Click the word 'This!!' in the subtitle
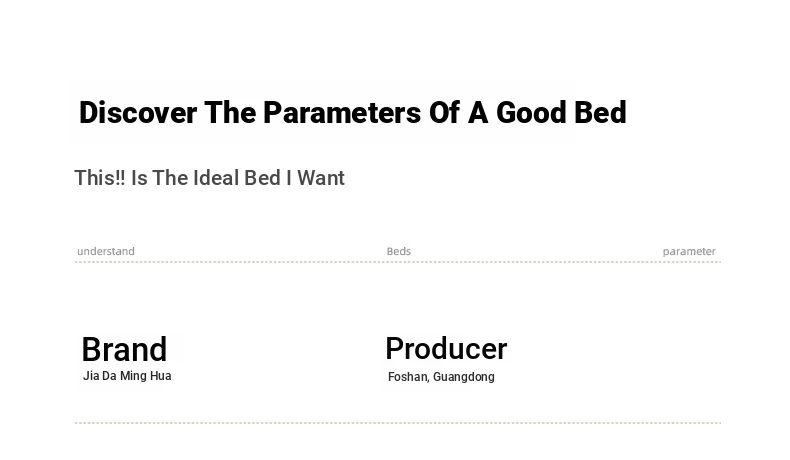The height and width of the screenshot is (460, 790). pos(100,178)
